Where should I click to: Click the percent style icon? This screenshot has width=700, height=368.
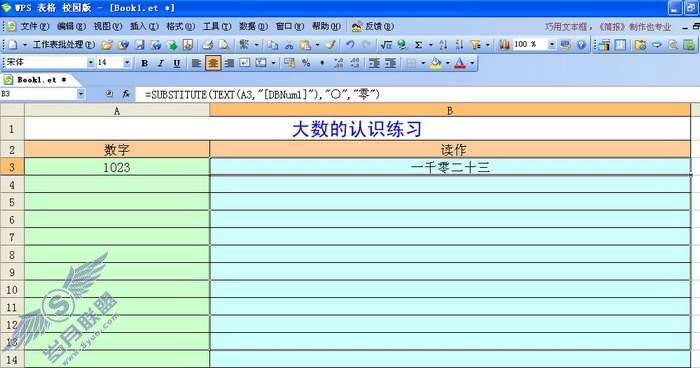pyautogui.click(x=306, y=63)
